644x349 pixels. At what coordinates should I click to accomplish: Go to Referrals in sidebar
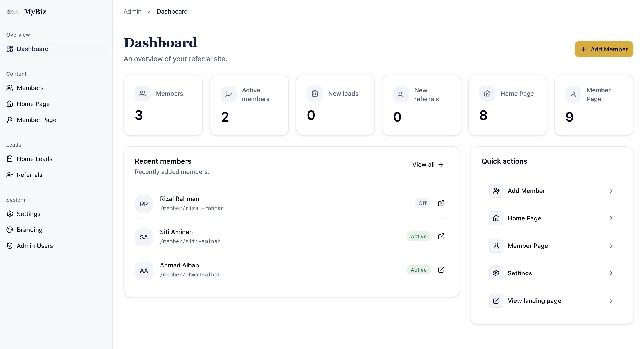(x=56, y=175)
